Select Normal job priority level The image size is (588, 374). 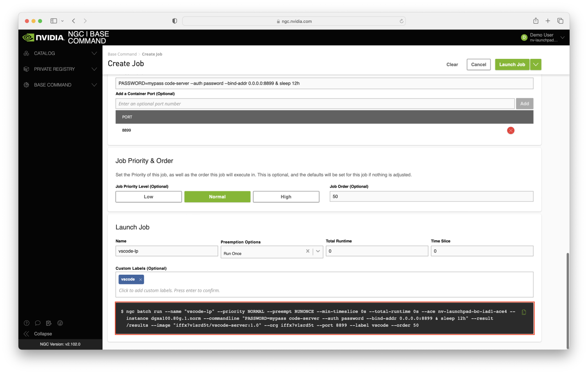pos(217,197)
